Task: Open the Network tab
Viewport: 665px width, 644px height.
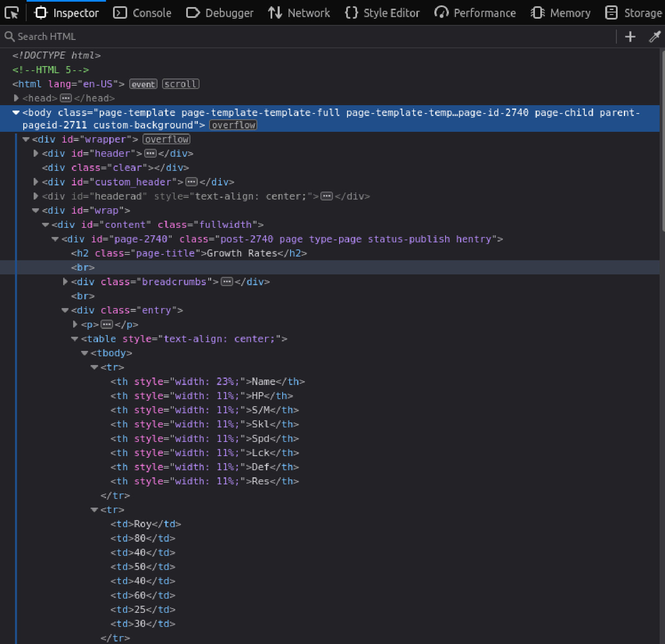Action: point(299,13)
